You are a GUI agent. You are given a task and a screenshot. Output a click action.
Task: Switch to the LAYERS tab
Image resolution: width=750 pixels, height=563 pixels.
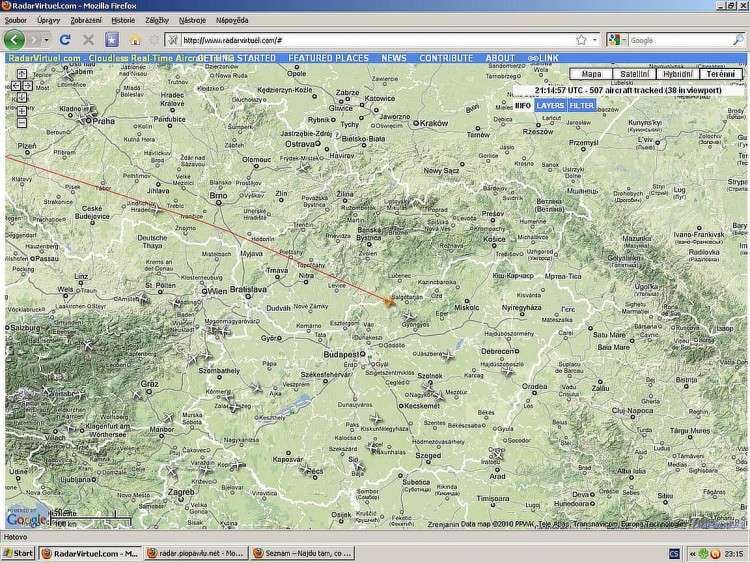point(550,105)
